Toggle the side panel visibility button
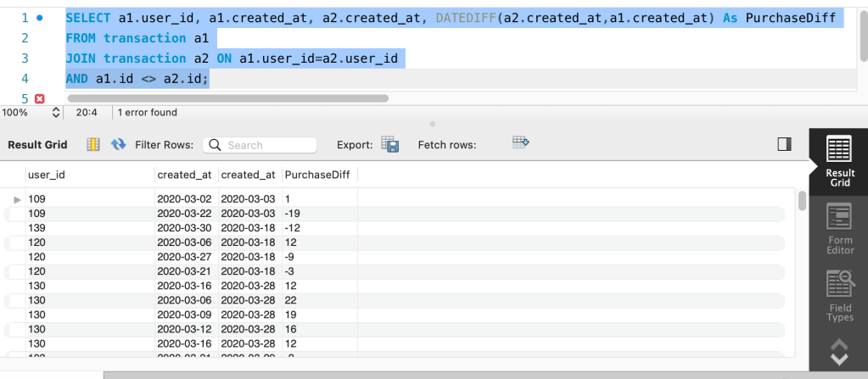This screenshot has height=379, width=868. 784,145
